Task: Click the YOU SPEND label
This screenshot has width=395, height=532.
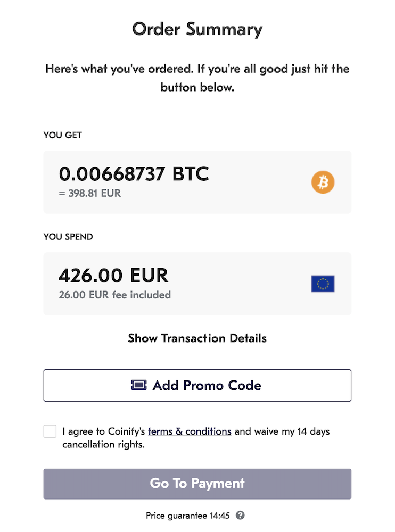Action: 68,237
